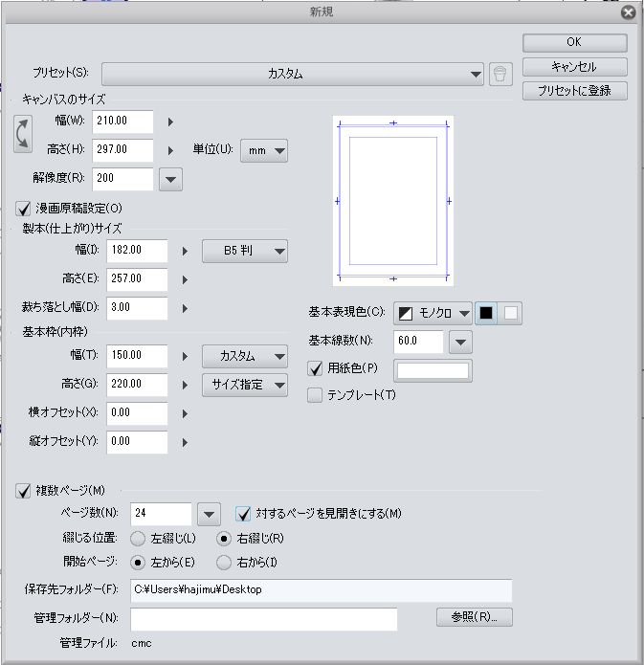Click vertical offset 縦オフセット field

137,443
